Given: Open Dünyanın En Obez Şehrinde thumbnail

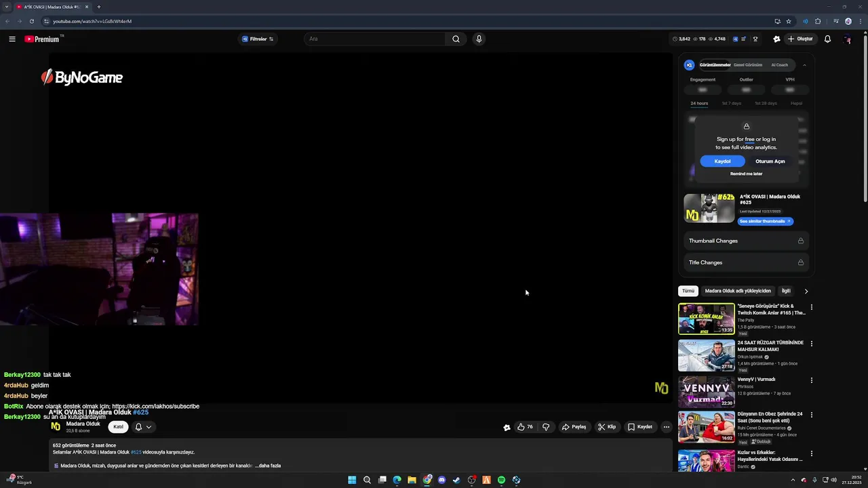Looking at the screenshot, I should (706, 426).
